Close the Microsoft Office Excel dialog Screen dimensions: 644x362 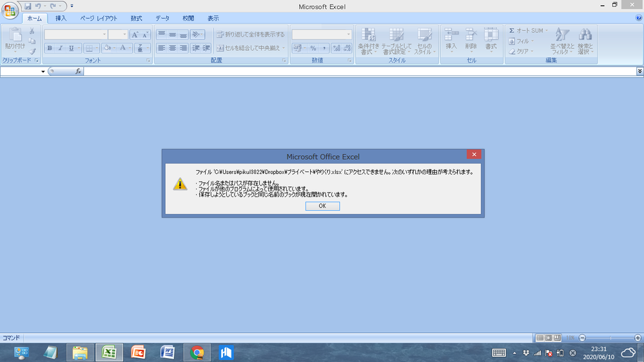474,155
